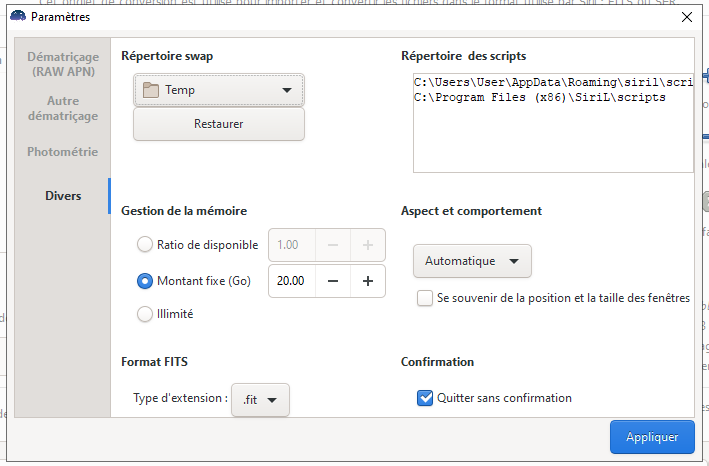Enable Se souvenir de la position checkbox

[425, 298]
